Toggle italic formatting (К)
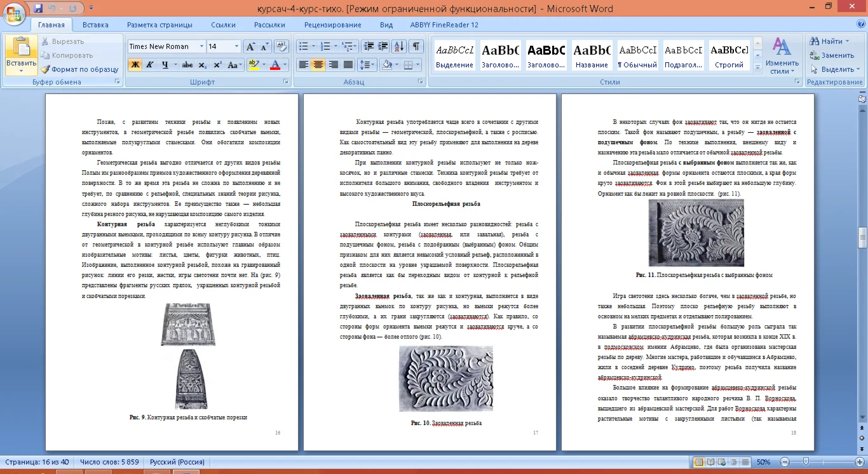 click(150, 65)
